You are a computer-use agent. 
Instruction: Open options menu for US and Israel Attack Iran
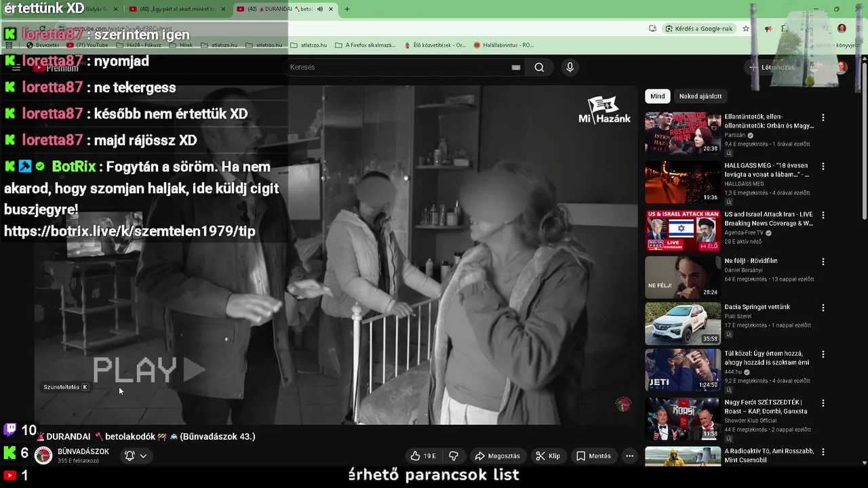[823, 216]
